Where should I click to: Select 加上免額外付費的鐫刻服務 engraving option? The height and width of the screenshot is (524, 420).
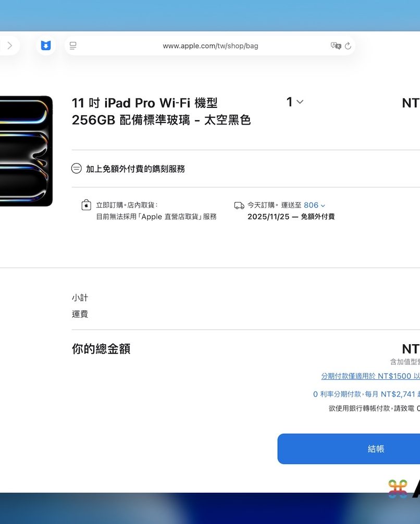135,169
